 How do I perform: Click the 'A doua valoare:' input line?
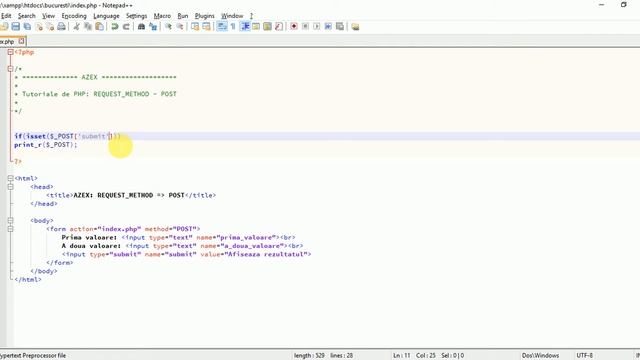tap(182, 246)
